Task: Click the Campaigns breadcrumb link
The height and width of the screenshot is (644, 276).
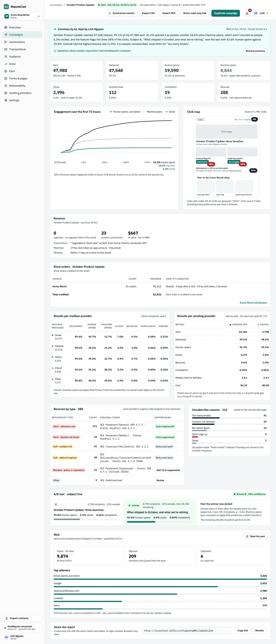Action: [x=56, y=5]
